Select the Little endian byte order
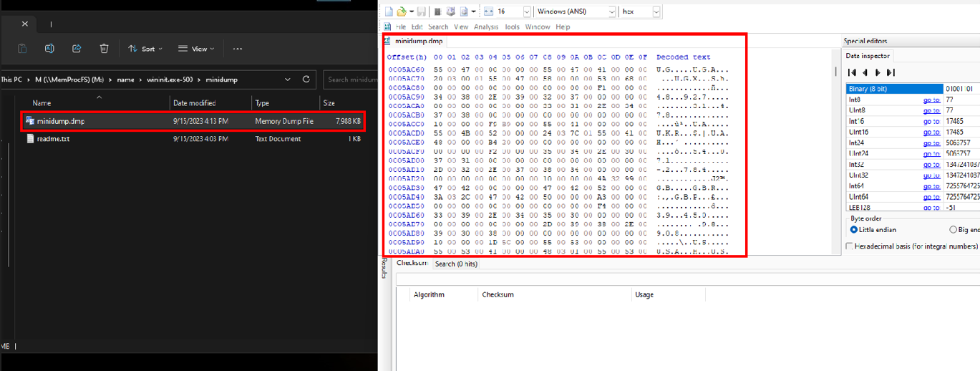 click(853, 230)
